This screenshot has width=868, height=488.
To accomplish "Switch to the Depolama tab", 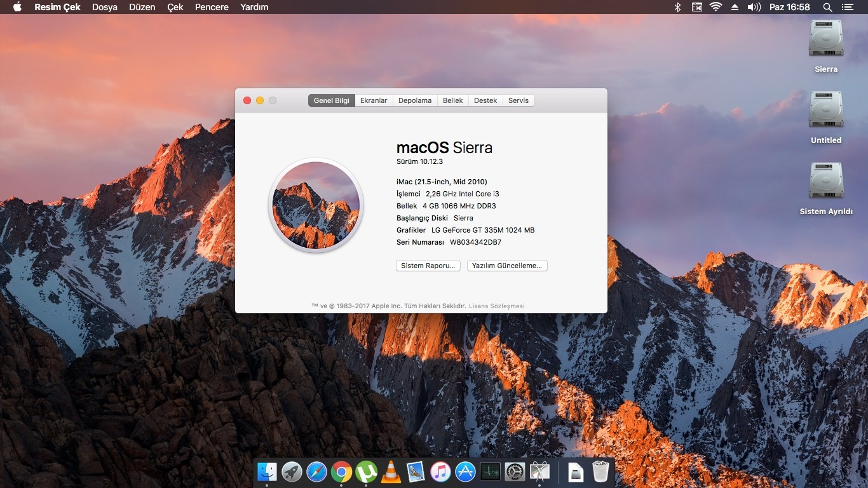I will 415,100.
